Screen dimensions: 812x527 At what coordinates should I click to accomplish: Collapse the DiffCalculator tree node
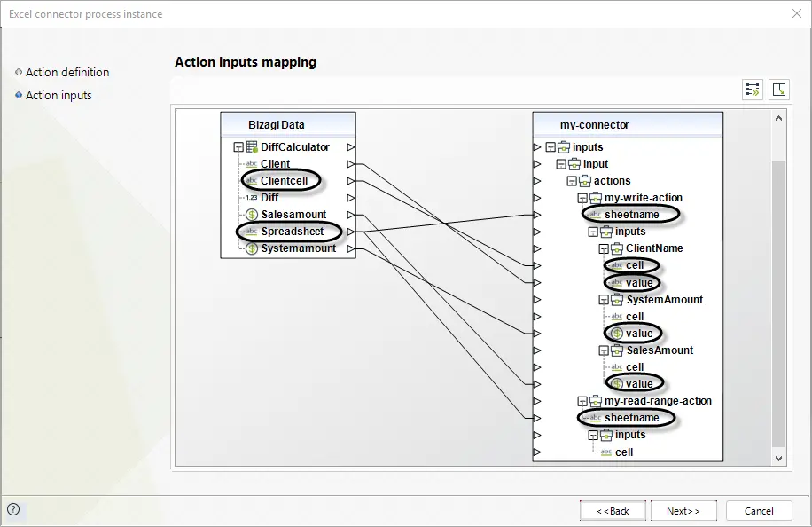tap(238, 147)
